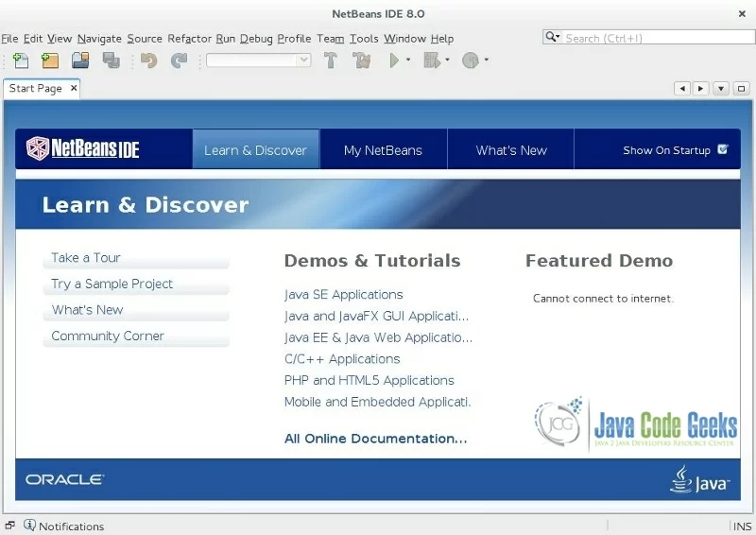This screenshot has height=535, width=756.
Task: Open the Team menu
Action: click(x=330, y=39)
